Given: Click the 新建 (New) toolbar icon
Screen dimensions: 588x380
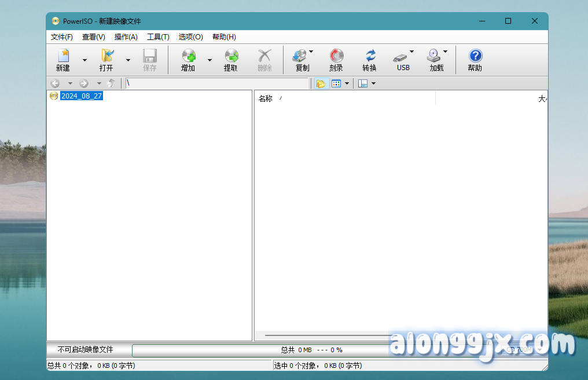Looking at the screenshot, I should pos(63,56).
